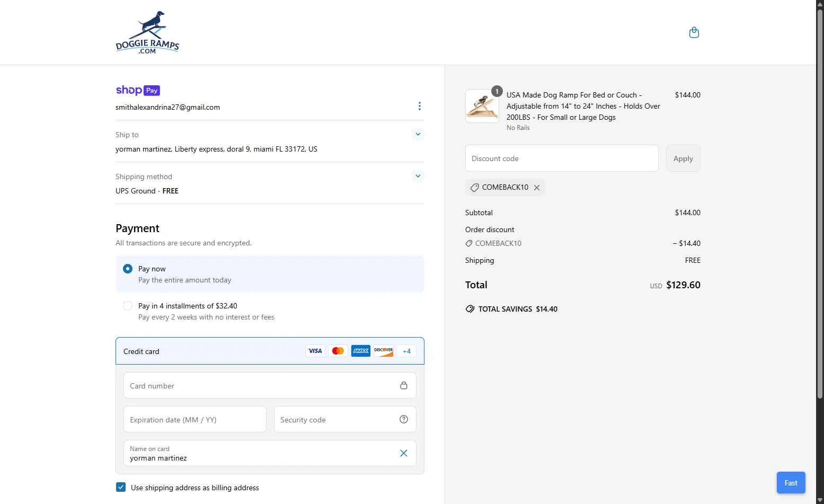824x504 pixels.
Task: Expand the Shipping method section
Action: pos(418,176)
